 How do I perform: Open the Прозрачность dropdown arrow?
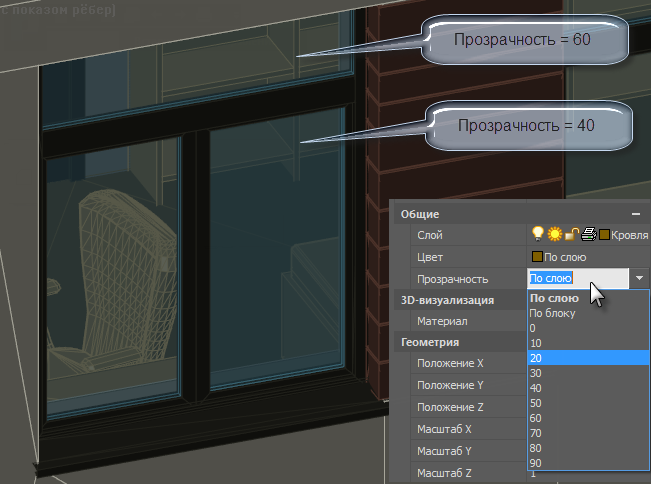pyautogui.click(x=640, y=279)
